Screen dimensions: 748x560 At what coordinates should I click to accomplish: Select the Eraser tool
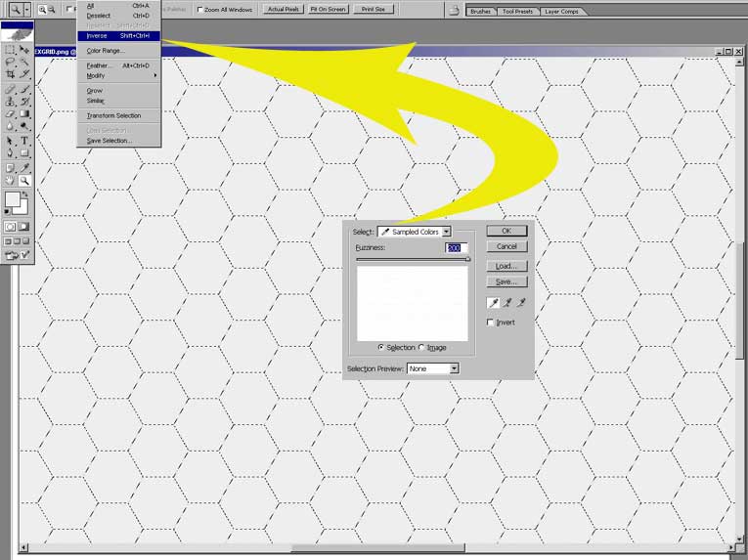click(10, 114)
